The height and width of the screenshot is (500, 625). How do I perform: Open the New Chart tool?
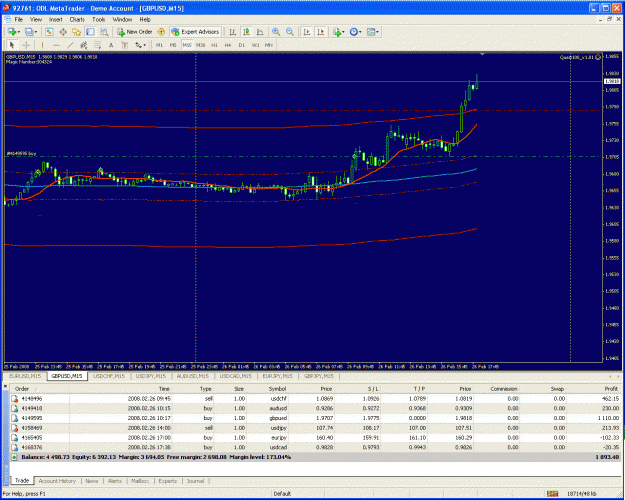click(12, 32)
